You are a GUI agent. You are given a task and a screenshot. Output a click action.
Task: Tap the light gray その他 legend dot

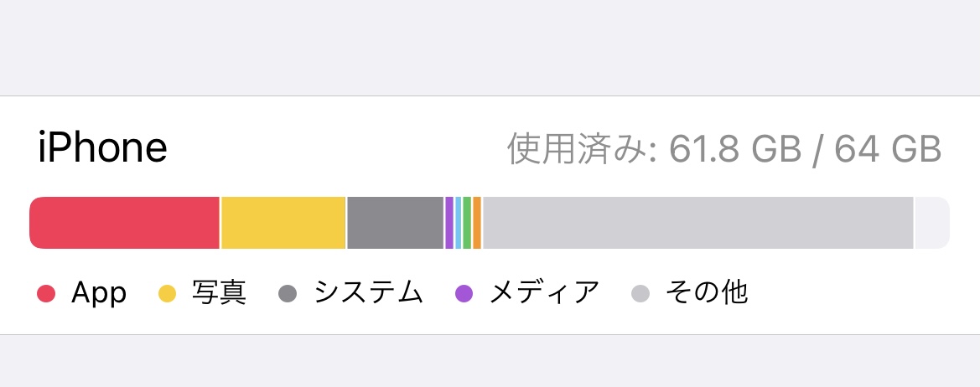[x=640, y=293]
